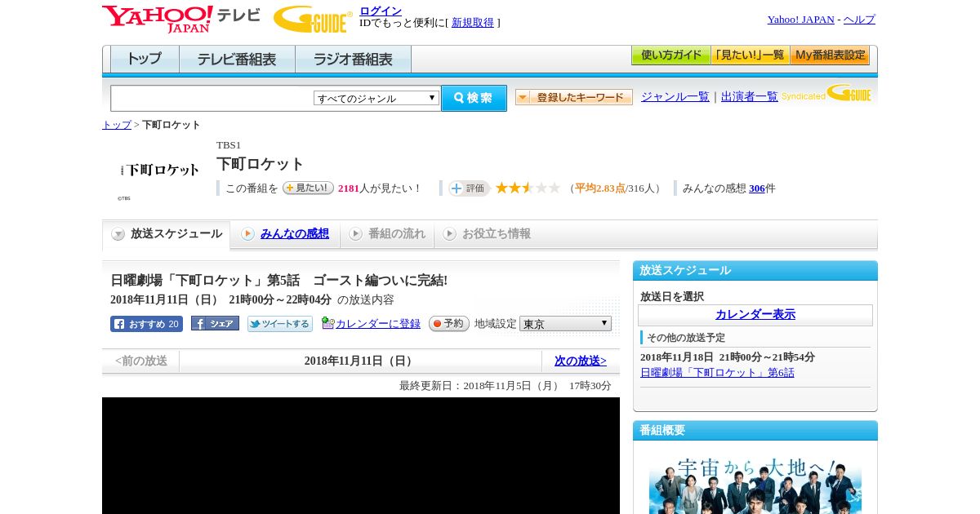980x514 pixels.
Task: Click the Yahoo! JAPAN テレビ logo
Action: tap(180, 19)
